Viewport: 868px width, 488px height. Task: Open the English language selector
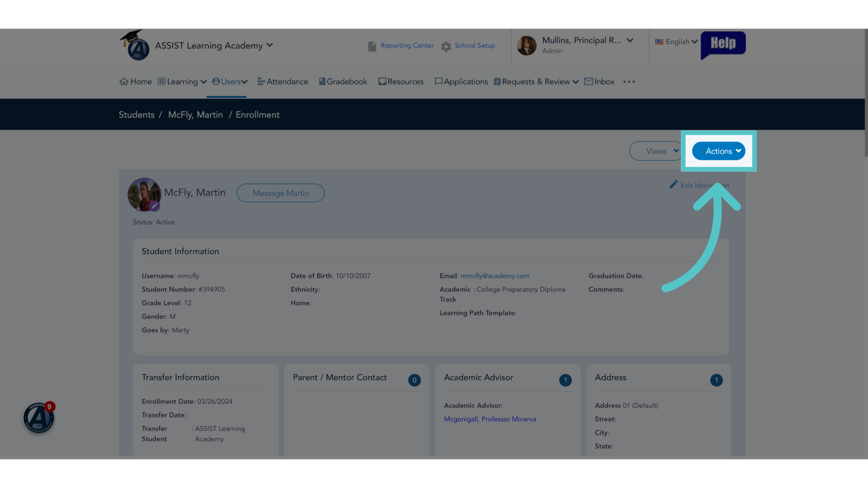click(677, 42)
